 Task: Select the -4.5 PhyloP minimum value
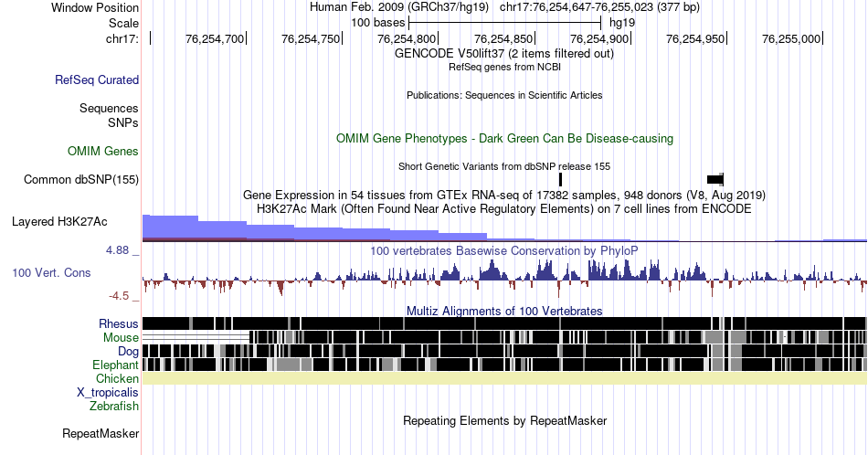point(119,296)
